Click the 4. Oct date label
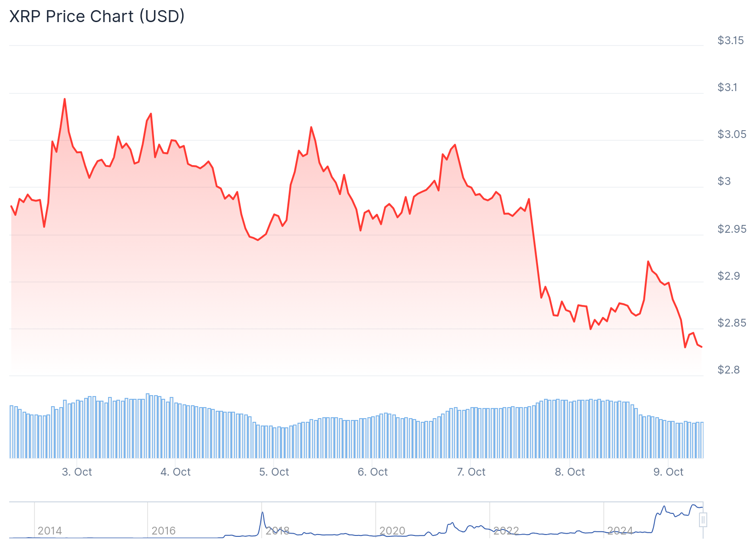 (175, 472)
